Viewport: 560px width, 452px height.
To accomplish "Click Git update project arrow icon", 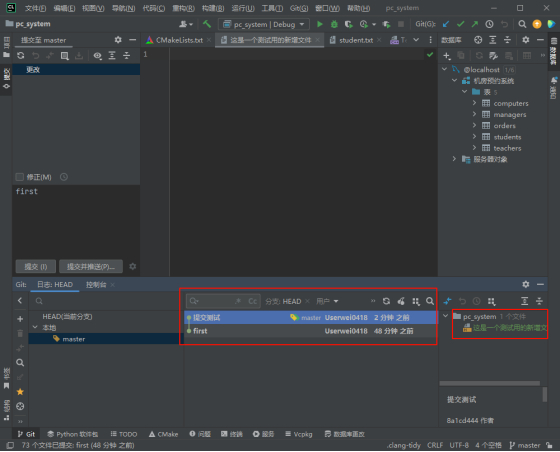I will pyautogui.click(x=446, y=24).
